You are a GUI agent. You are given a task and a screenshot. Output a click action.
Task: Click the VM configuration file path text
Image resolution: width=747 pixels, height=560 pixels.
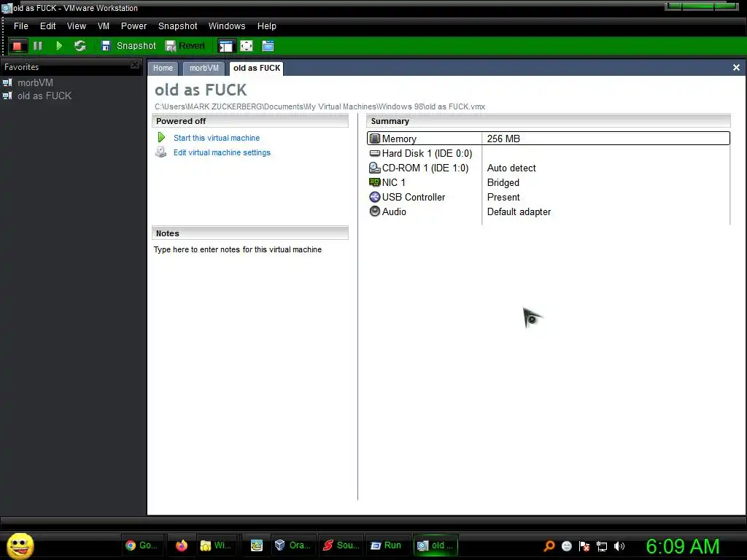[x=320, y=106]
